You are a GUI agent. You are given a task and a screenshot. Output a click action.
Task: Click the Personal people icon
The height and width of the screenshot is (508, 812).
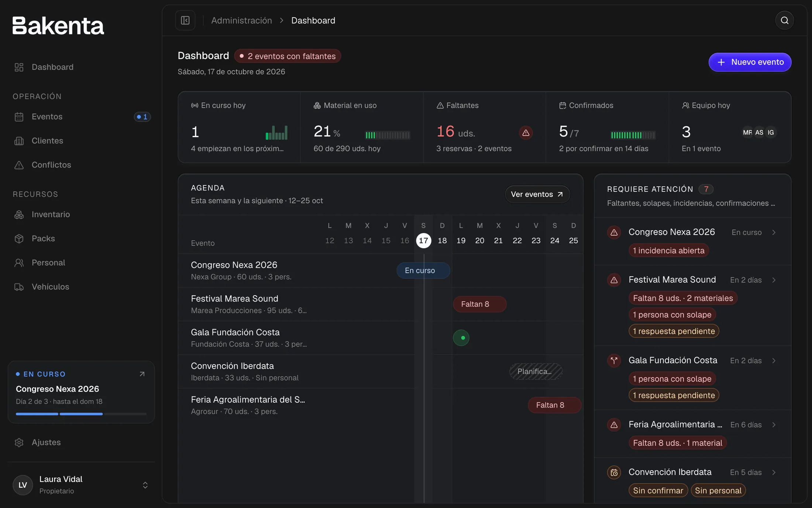click(x=19, y=263)
